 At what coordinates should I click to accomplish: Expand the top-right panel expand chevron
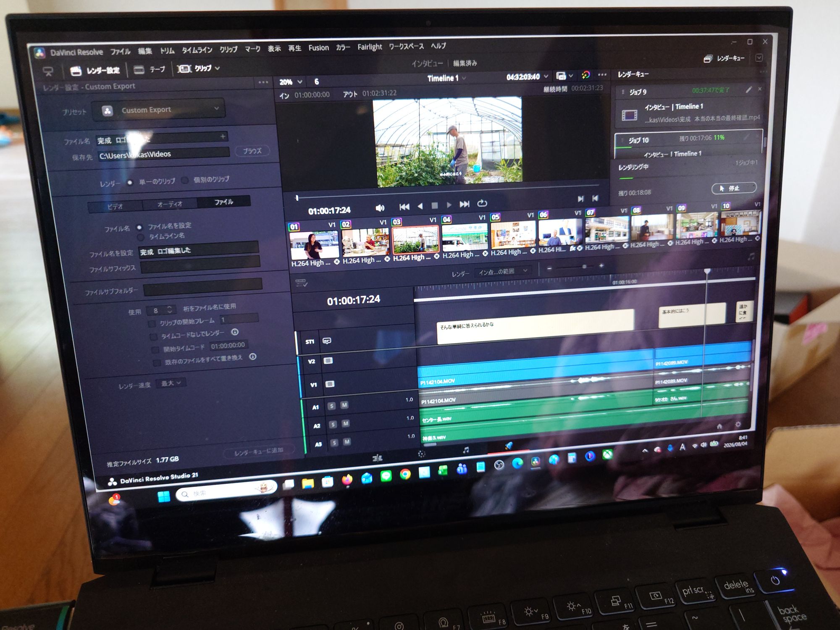(759, 58)
